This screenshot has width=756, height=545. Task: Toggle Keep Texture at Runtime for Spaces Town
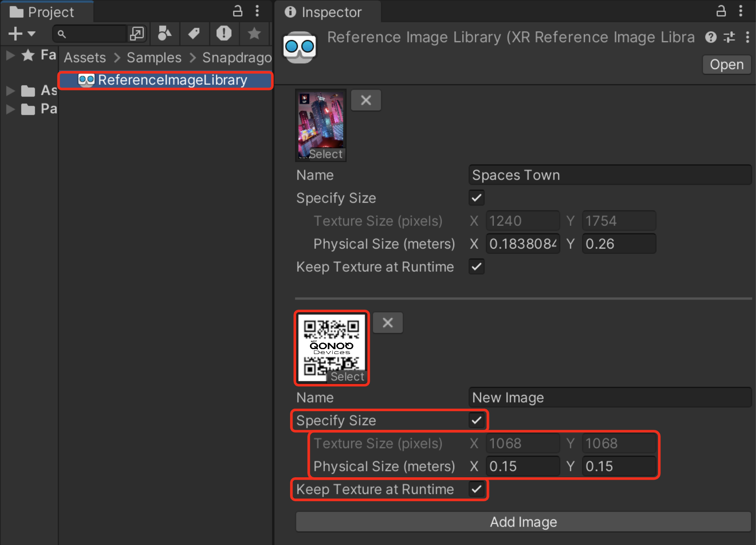pos(476,267)
